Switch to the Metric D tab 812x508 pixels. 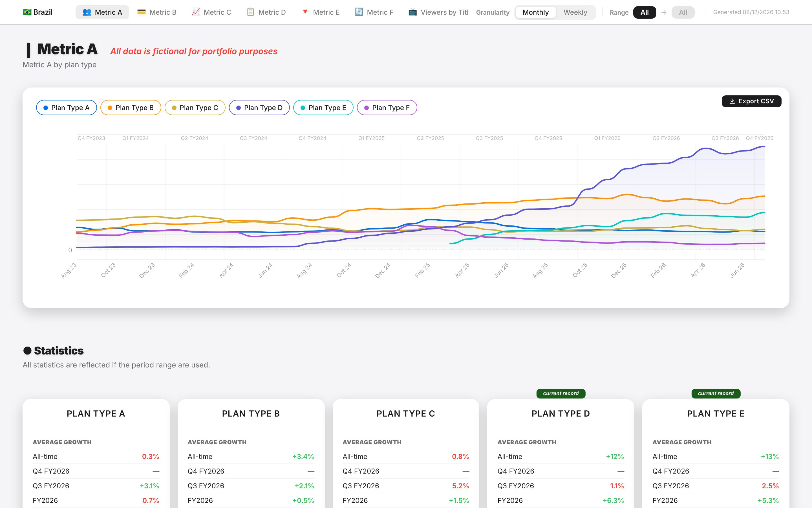pos(266,12)
